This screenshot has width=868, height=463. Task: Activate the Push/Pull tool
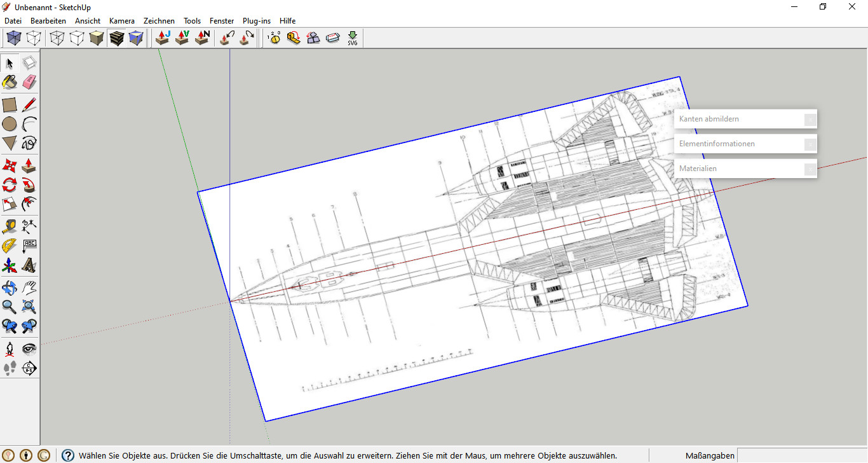coord(29,165)
